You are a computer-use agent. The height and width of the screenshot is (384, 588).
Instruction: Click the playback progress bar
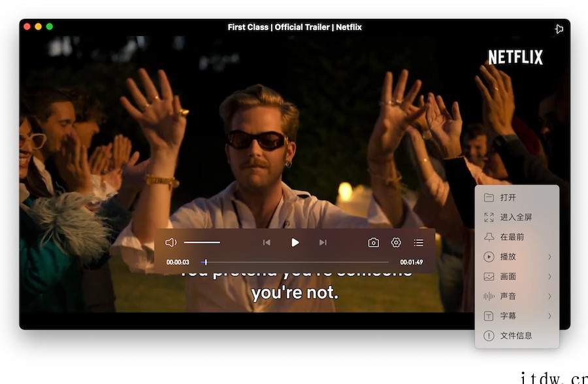[294, 262]
